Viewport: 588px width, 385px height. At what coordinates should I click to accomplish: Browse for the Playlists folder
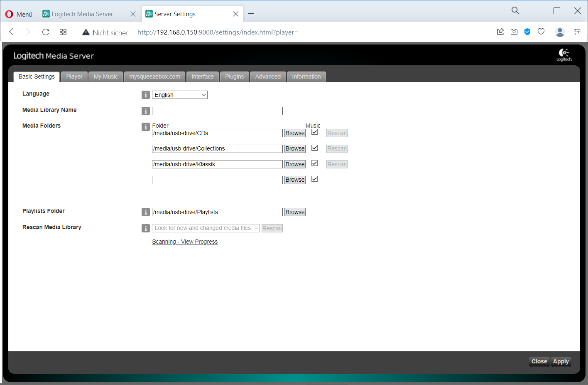[x=295, y=212]
